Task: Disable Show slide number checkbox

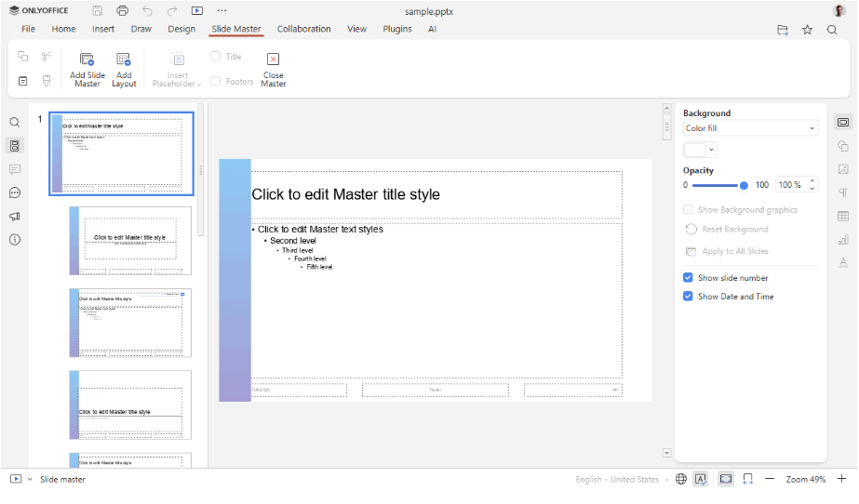Action: coord(688,278)
